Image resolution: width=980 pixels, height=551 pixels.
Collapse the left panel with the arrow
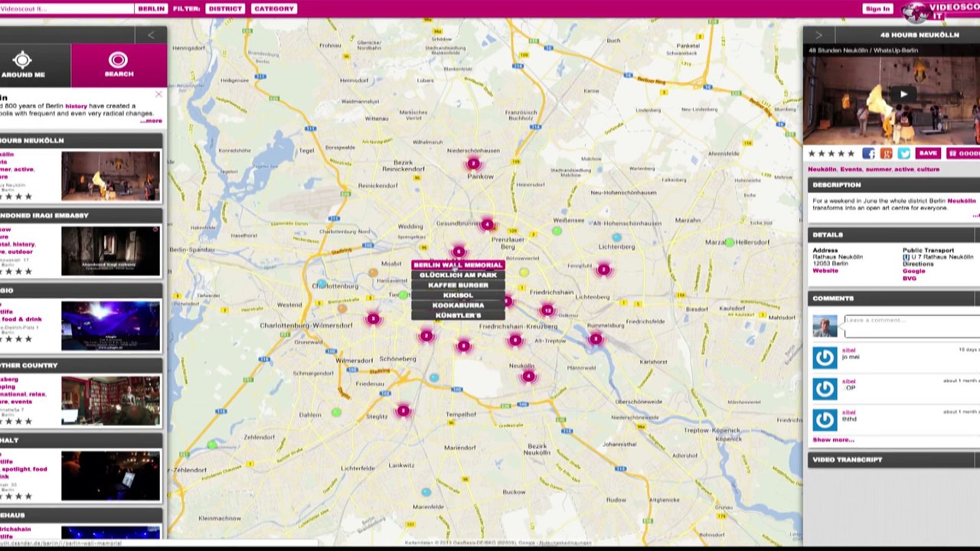pyautogui.click(x=151, y=35)
